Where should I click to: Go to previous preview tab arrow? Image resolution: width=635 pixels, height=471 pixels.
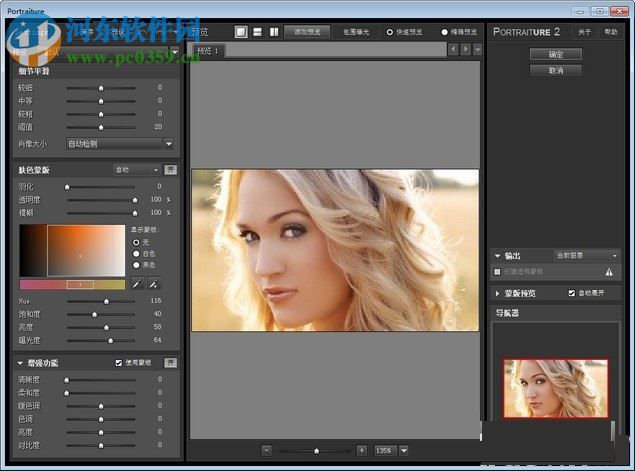453,49
